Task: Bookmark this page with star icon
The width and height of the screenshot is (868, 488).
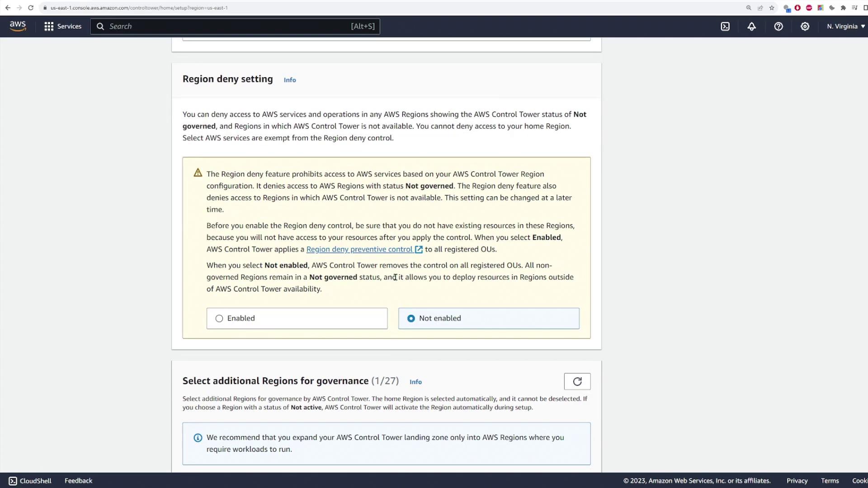Action: [772, 8]
